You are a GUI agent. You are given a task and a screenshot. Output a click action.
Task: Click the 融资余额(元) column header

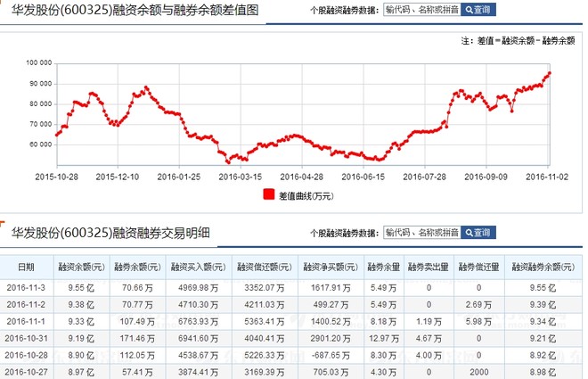pyautogui.click(x=81, y=267)
